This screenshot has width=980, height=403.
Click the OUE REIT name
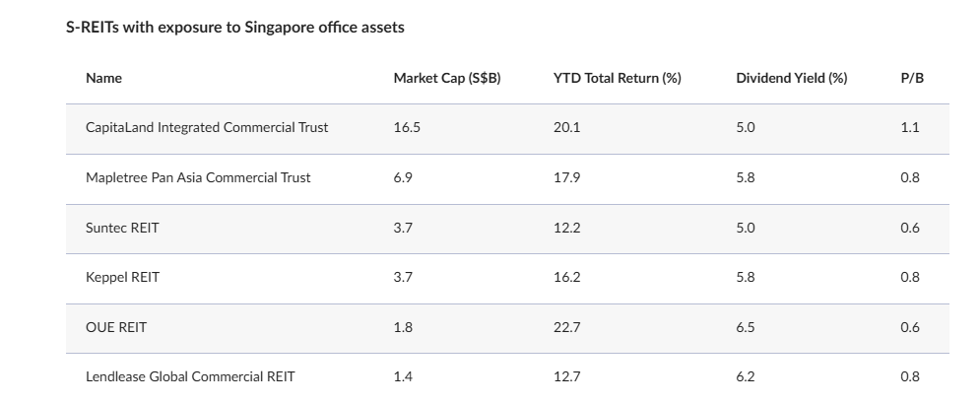click(x=116, y=327)
